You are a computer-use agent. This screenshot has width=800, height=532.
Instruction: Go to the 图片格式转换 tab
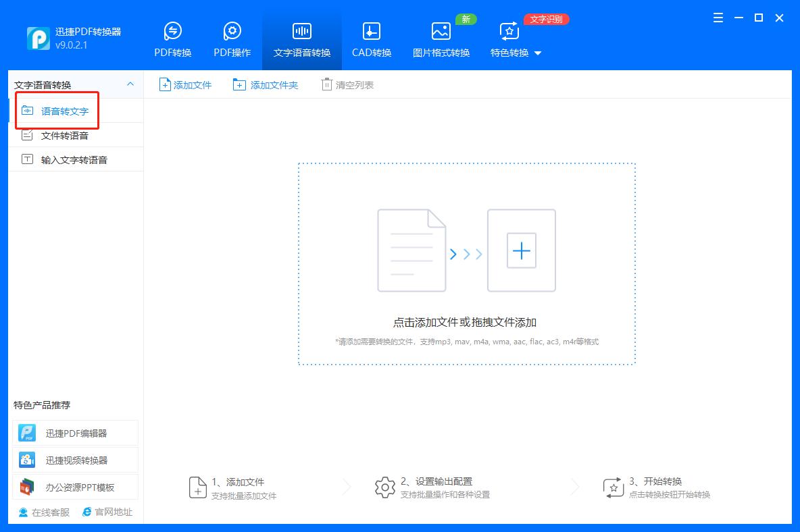(x=441, y=40)
